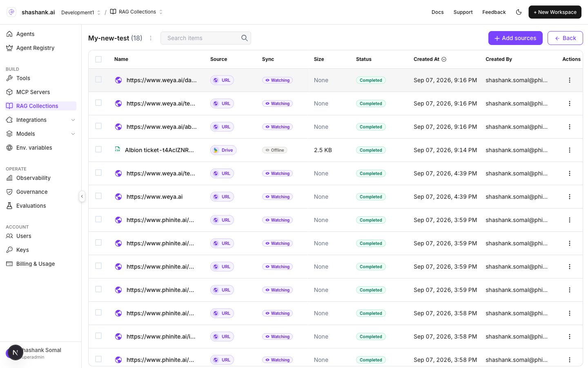
Task: Click the Status column header
Action: tap(364, 59)
